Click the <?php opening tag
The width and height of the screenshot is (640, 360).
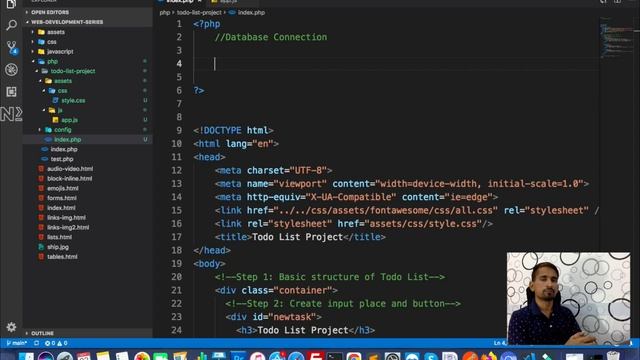(207, 24)
